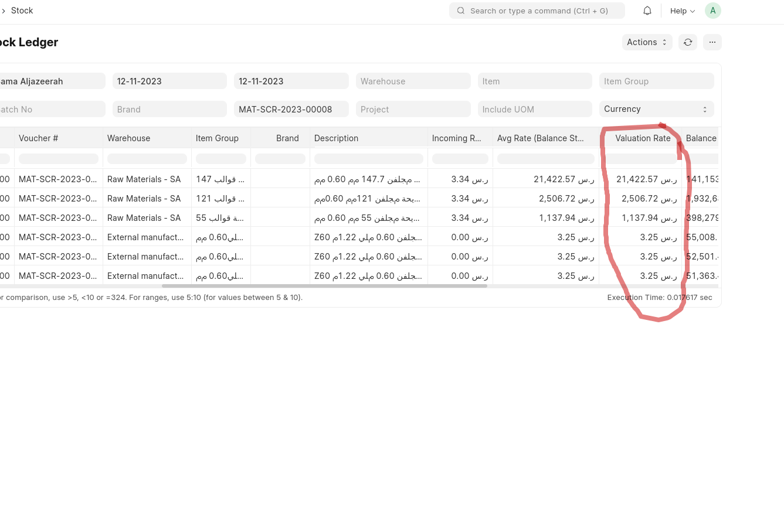
Task: Navigate to the Stock breadcrumb
Action: click(x=22, y=11)
